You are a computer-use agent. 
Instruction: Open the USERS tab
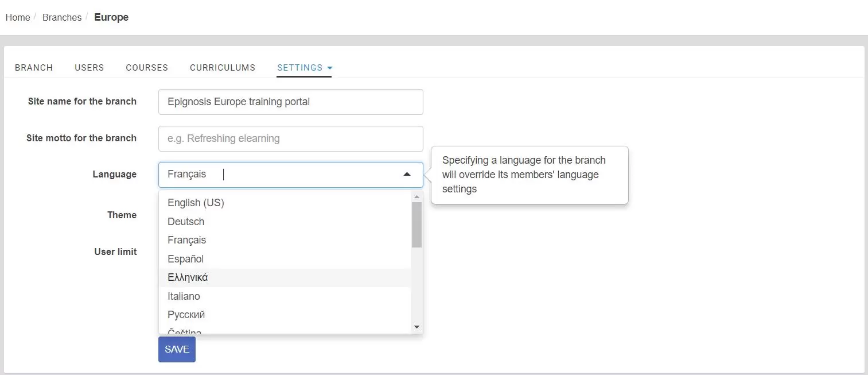click(x=89, y=67)
